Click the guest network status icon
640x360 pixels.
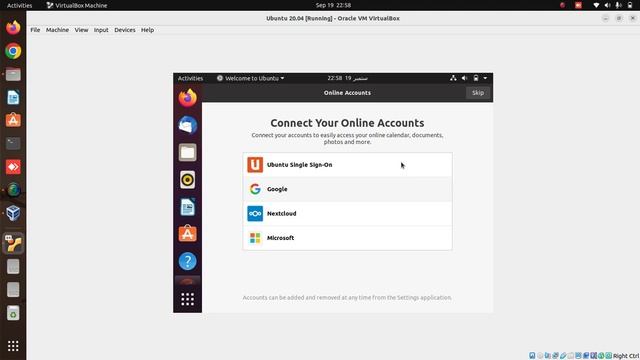[x=453, y=78]
